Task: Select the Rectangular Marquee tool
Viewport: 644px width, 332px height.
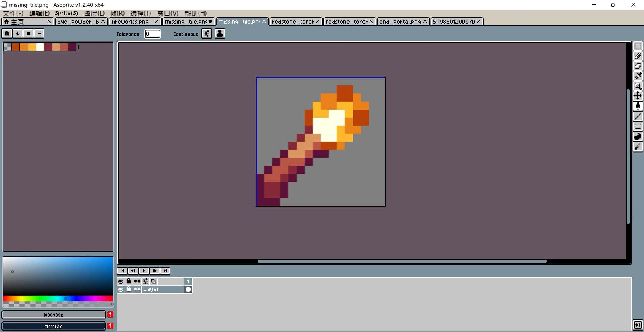Action: (638, 46)
